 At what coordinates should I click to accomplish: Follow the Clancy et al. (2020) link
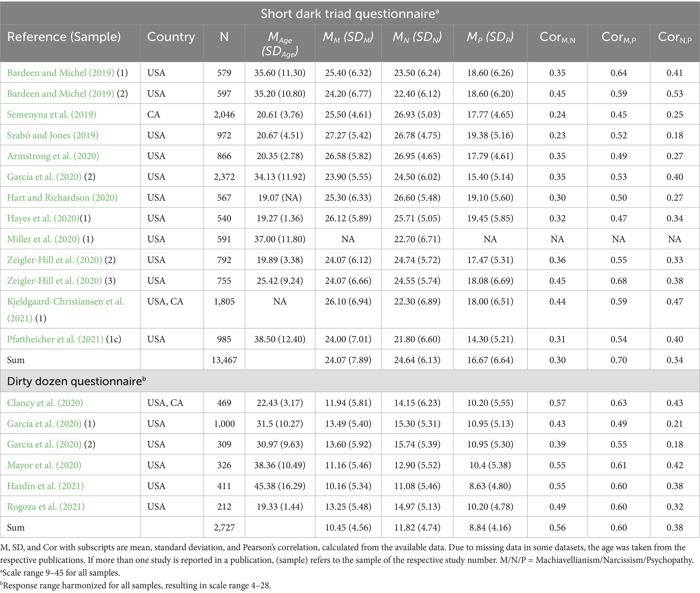click(x=45, y=403)
